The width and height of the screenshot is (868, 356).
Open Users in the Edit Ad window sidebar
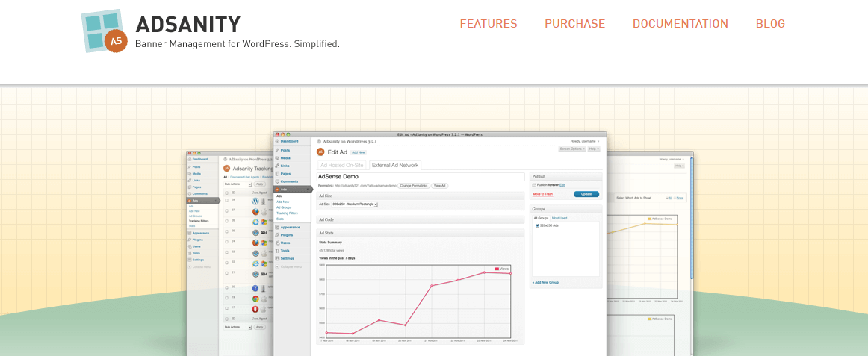[x=285, y=243]
